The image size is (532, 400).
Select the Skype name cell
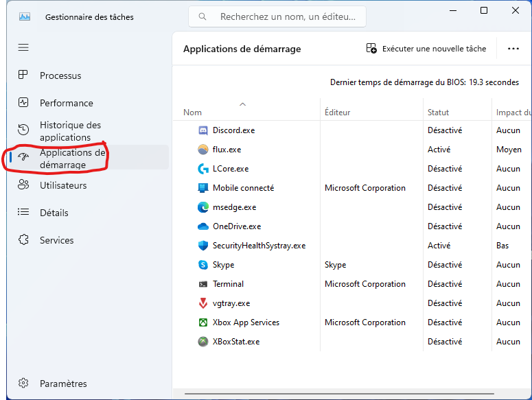tap(223, 265)
